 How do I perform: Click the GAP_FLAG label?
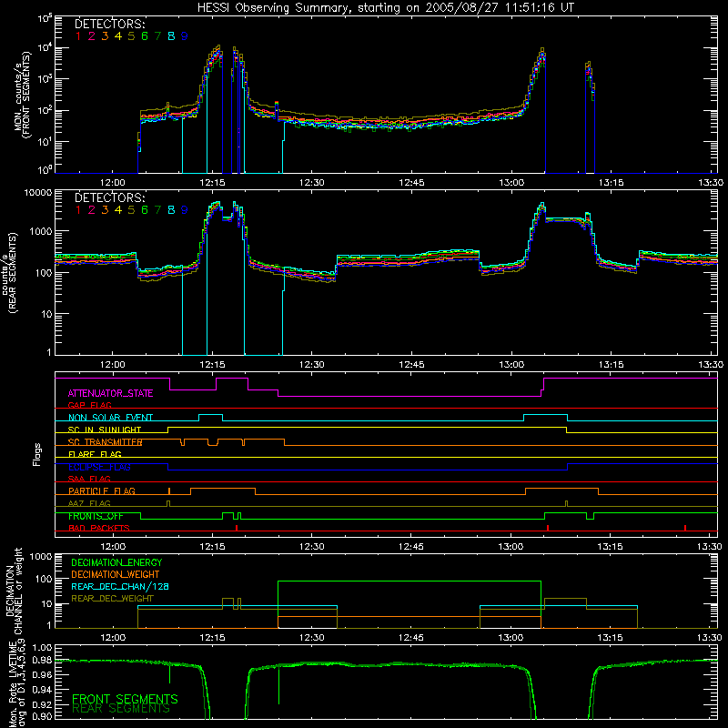[89, 405]
